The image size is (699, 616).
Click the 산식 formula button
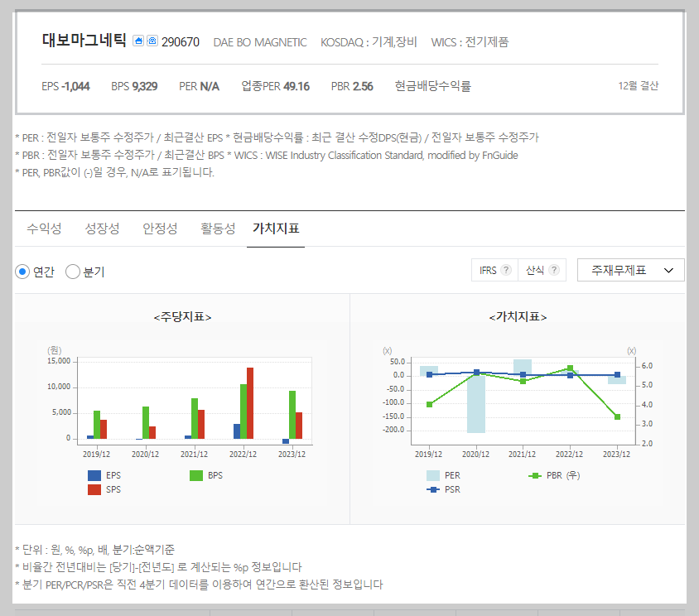[542, 270]
